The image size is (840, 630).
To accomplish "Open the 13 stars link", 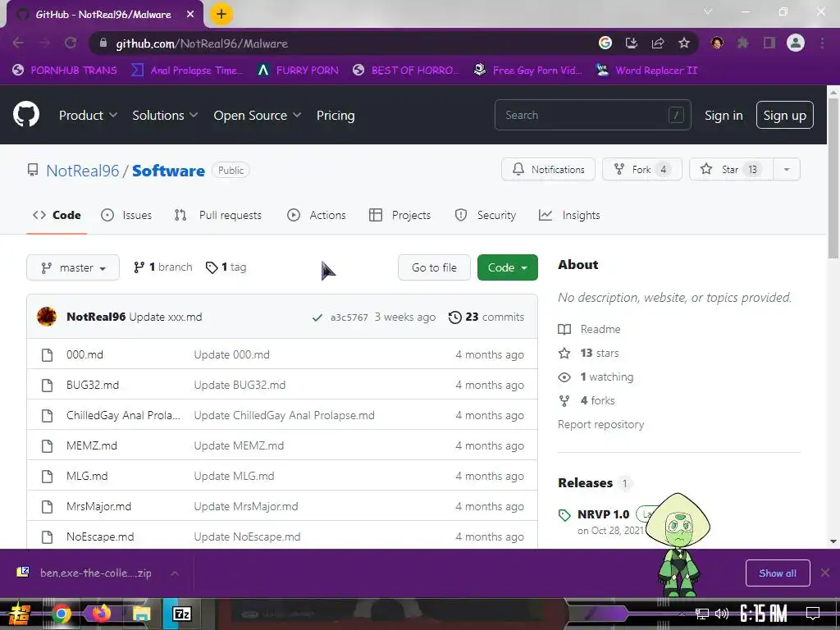I will pyautogui.click(x=588, y=353).
